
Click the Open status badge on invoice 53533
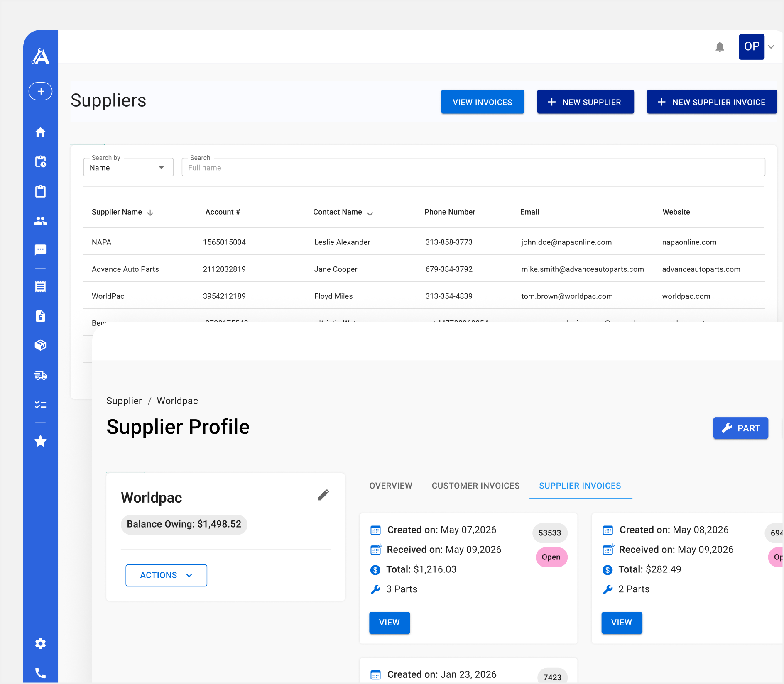pos(551,557)
